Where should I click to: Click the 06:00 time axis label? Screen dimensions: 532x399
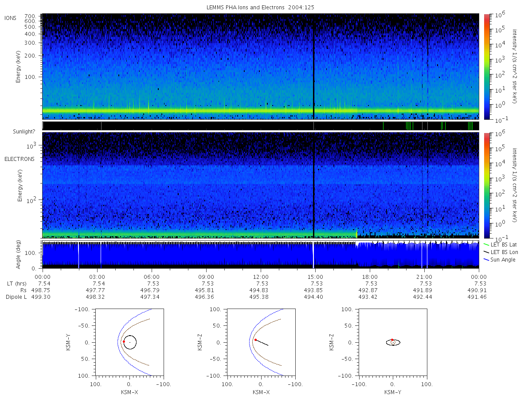point(152,277)
